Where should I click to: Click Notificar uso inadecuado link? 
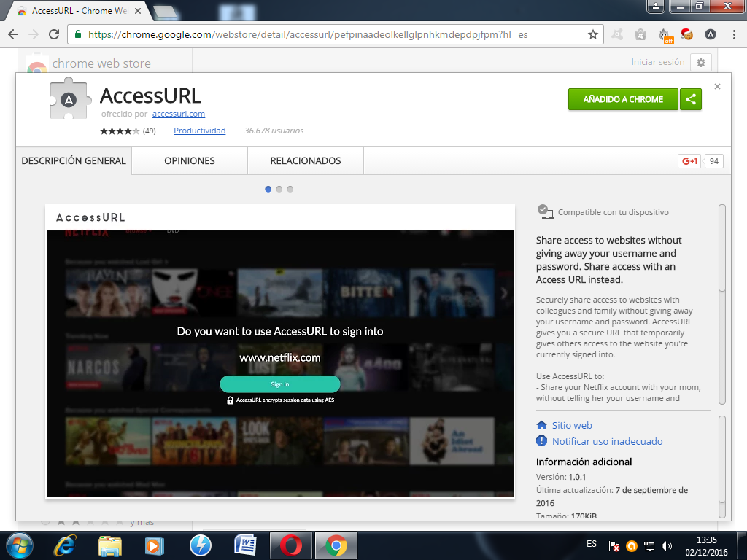tap(607, 441)
